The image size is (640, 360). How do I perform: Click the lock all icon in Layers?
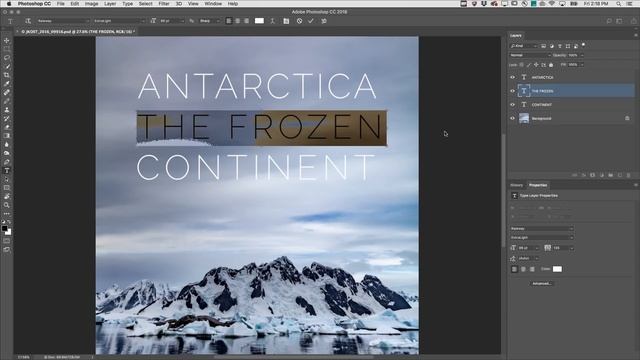(551, 65)
